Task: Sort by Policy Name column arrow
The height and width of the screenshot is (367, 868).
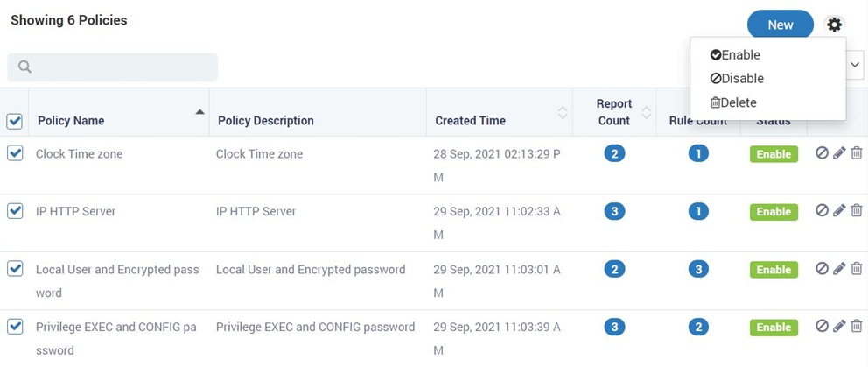Action: pyautogui.click(x=199, y=112)
